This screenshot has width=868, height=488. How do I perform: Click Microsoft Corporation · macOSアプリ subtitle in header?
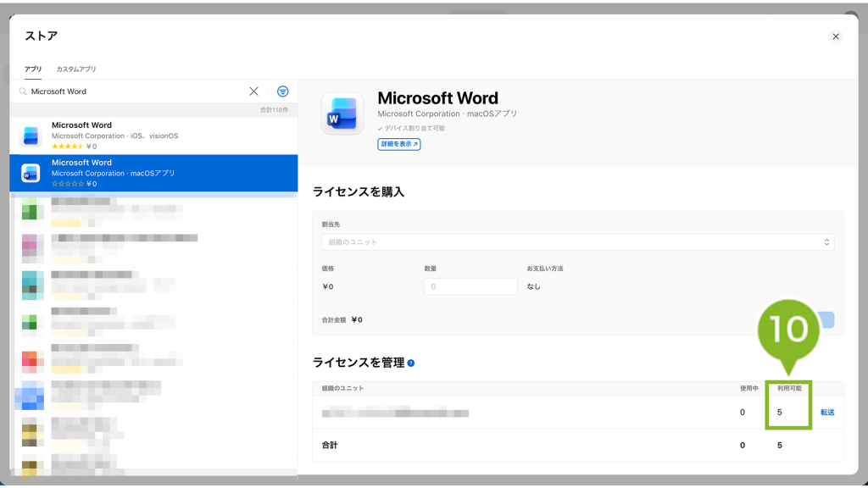click(448, 114)
